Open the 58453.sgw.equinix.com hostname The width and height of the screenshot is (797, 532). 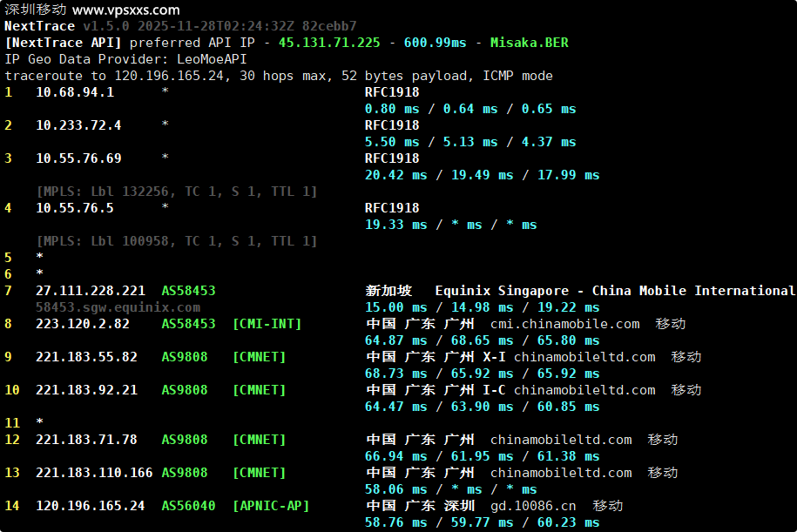[x=118, y=307]
